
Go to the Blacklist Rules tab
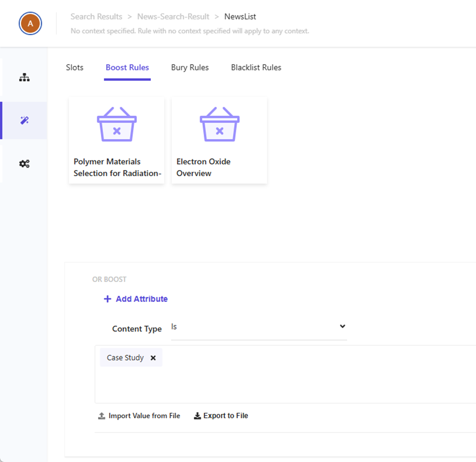click(256, 68)
